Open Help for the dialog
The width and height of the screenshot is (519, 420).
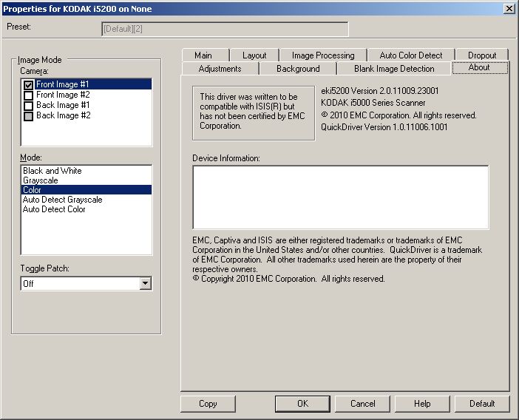[422, 404]
